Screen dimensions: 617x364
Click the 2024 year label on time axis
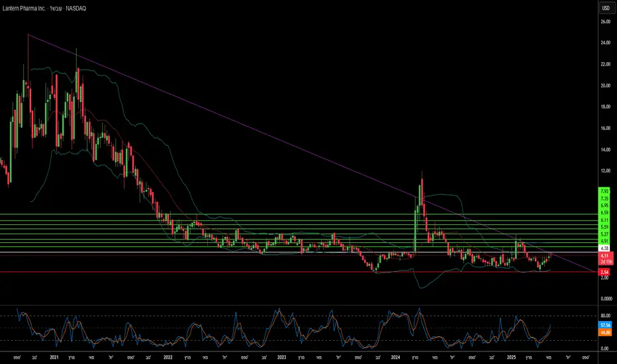(395, 356)
